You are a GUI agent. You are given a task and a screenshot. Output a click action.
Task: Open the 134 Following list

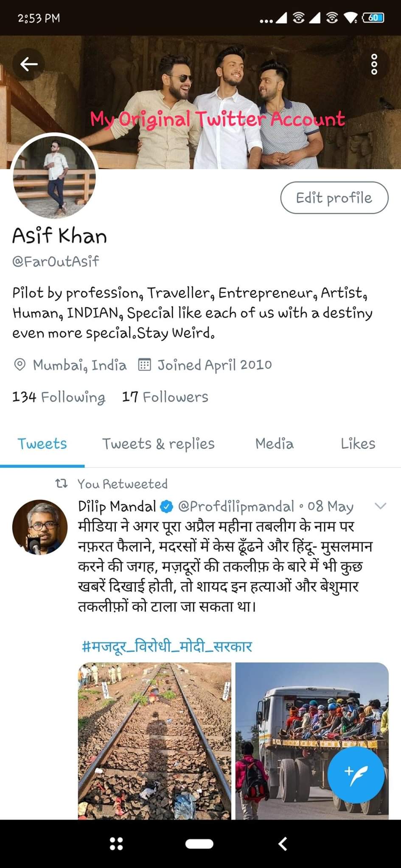click(x=59, y=397)
